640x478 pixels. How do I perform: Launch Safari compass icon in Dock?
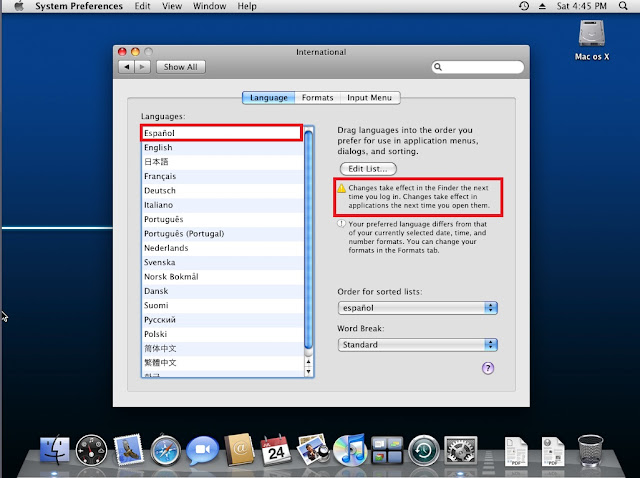click(165, 450)
